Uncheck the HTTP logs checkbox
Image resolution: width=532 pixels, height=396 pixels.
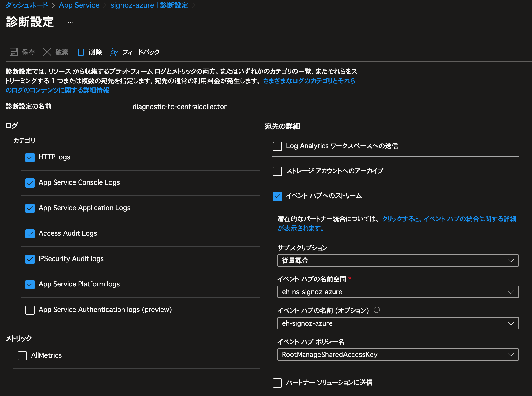30,158
